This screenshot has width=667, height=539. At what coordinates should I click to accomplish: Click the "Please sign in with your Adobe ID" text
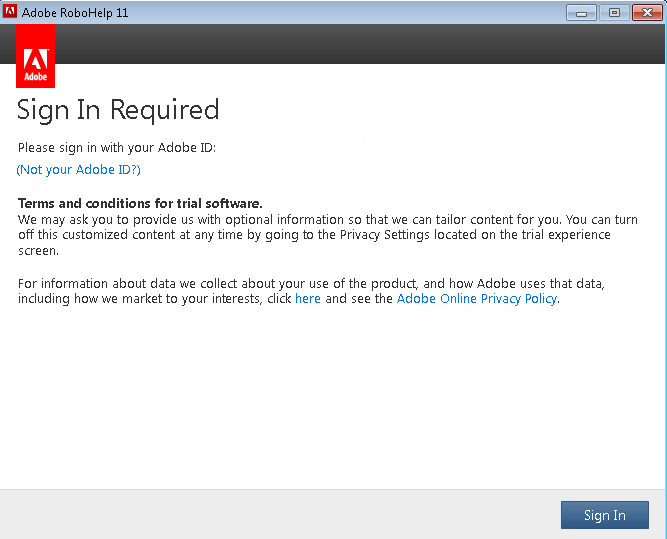point(117,148)
